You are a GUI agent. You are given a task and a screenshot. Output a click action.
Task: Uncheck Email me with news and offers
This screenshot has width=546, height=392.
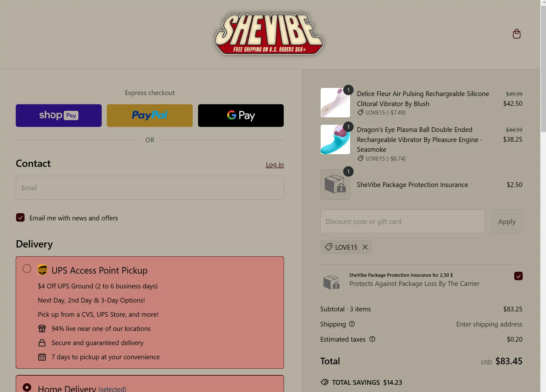click(20, 218)
